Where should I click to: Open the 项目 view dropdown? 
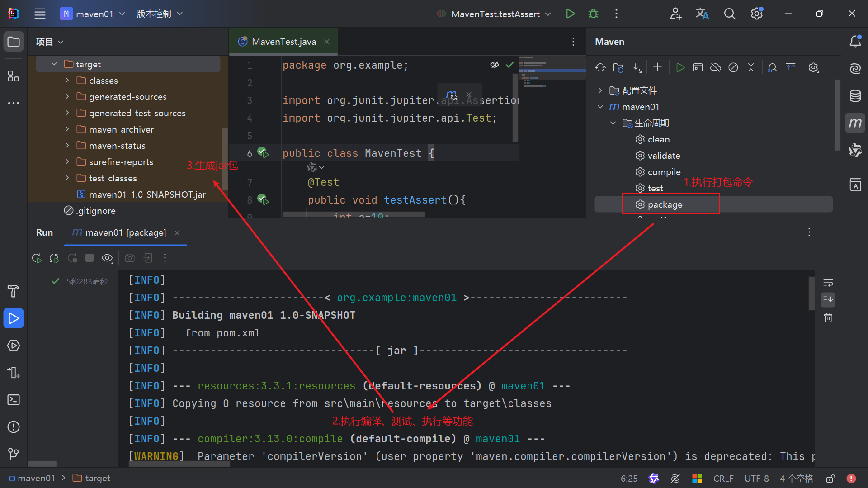50,42
